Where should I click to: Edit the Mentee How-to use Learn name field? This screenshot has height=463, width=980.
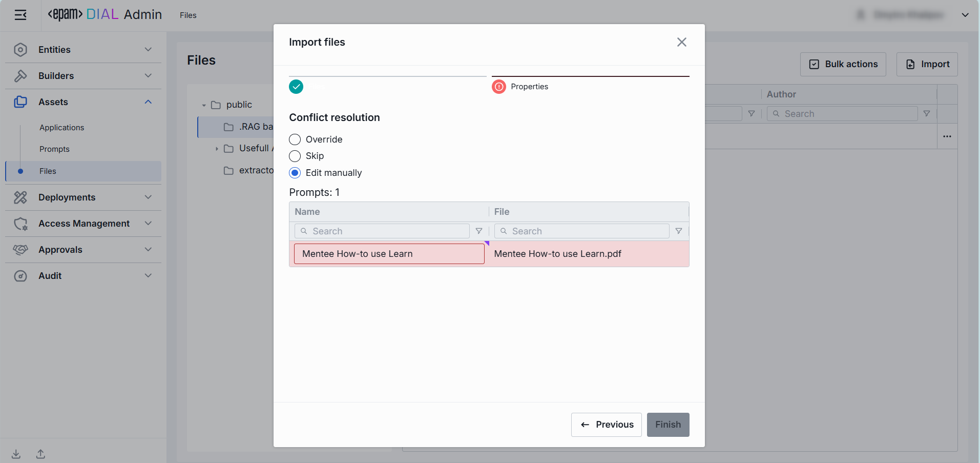389,254
